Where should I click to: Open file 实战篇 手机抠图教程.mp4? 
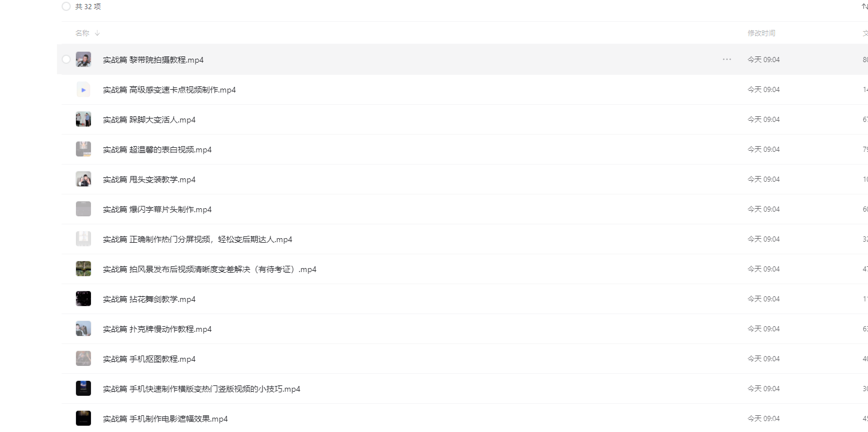(x=149, y=359)
